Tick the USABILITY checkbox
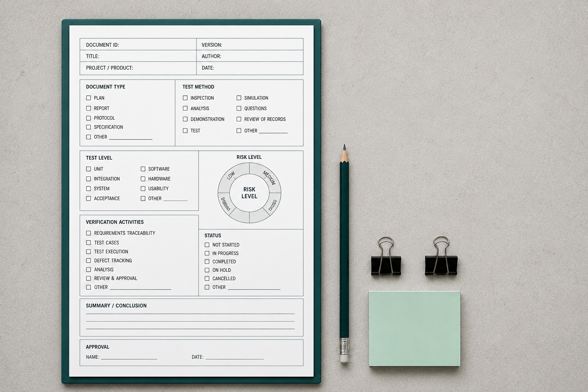The image size is (588, 392). pyautogui.click(x=143, y=189)
